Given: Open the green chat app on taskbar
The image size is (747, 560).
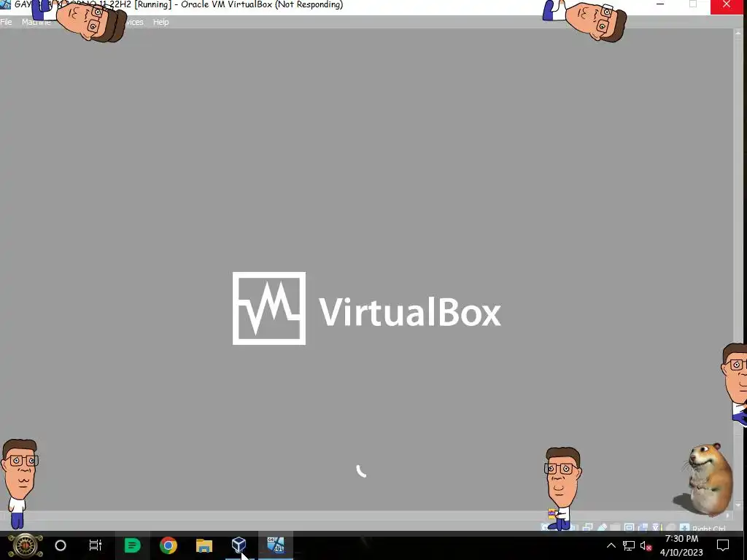Looking at the screenshot, I should [x=132, y=545].
